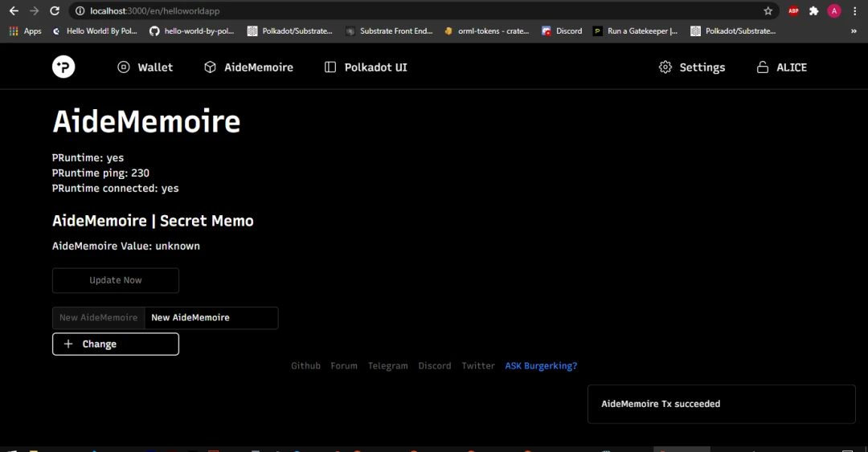Open the Discord footer link

tap(435, 365)
